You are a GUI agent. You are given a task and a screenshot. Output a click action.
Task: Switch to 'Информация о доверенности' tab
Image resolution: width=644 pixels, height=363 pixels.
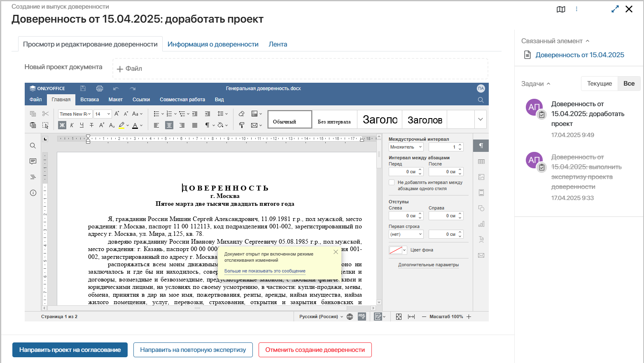click(x=213, y=44)
